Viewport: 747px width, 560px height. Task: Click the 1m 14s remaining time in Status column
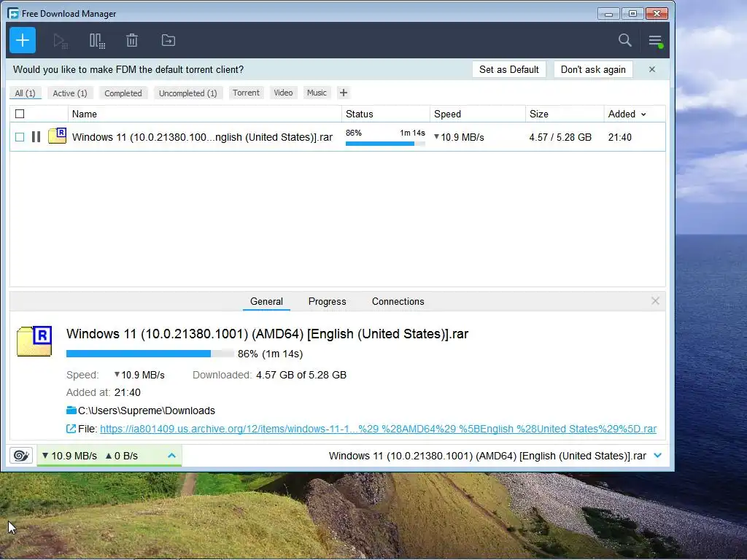pos(413,133)
